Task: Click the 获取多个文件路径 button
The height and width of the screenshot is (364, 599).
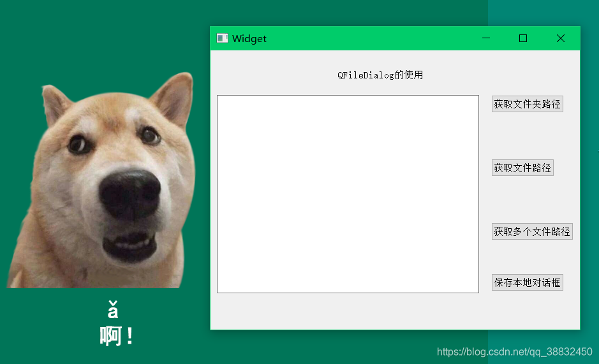Action: click(532, 231)
